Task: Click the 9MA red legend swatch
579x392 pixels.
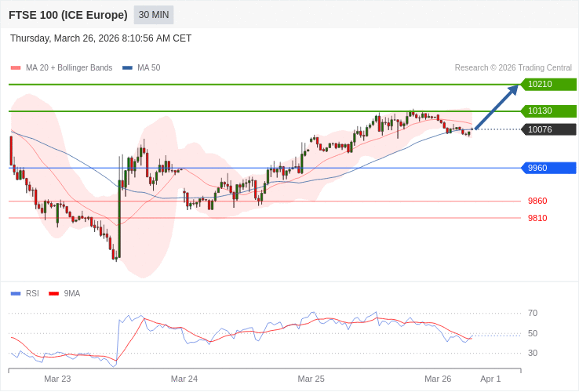Action: point(53,294)
